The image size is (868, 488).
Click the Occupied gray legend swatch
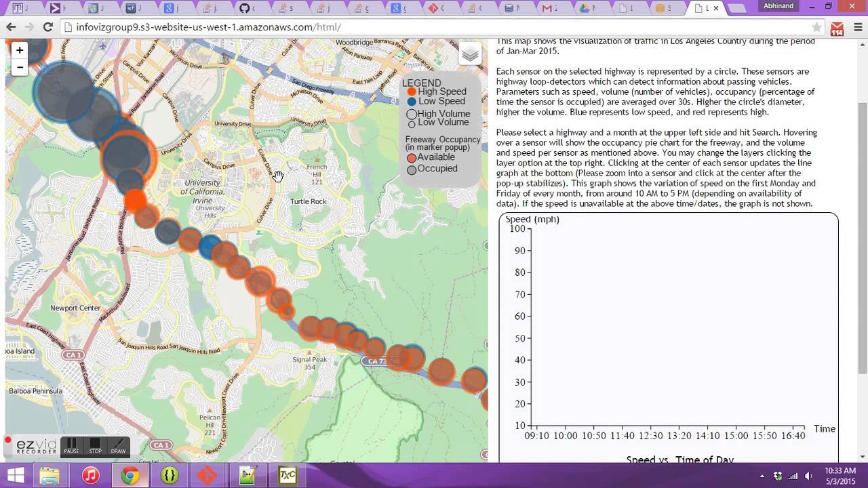tap(412, 169)
